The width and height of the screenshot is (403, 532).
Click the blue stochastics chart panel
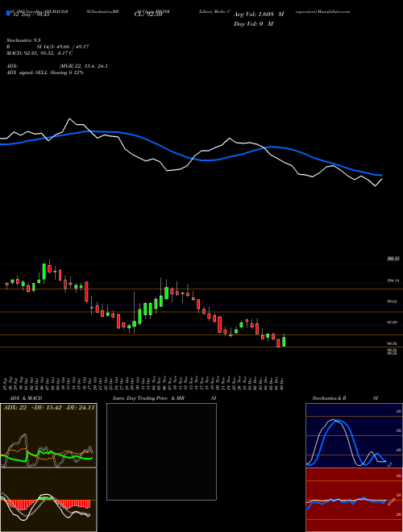354,435
